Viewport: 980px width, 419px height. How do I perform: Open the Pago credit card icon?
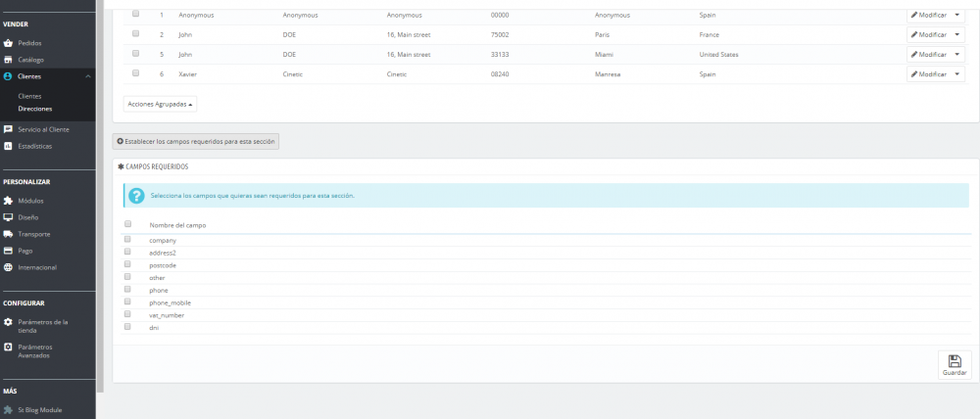click(8, 251)
